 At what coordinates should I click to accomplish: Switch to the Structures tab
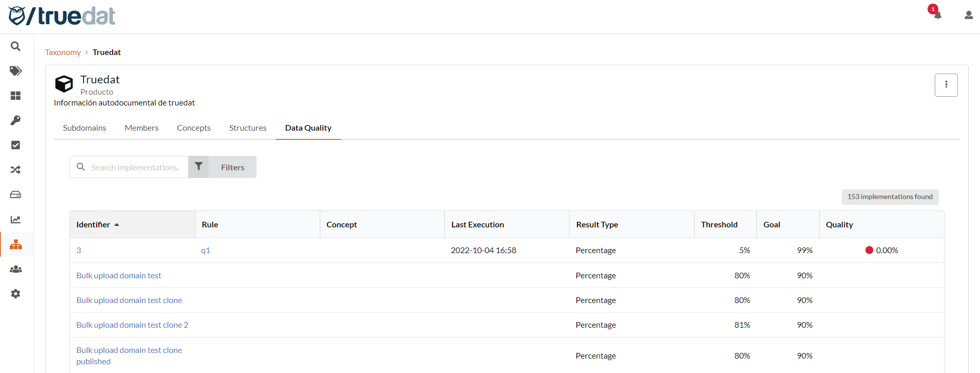pyautogui.click(x=248, y=128)
